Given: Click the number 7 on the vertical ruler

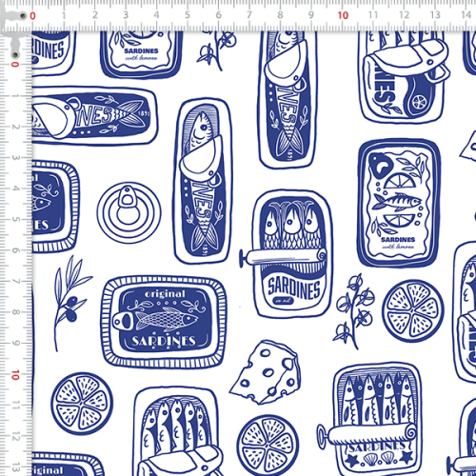Looking at the screenshot, I should 15,282.
